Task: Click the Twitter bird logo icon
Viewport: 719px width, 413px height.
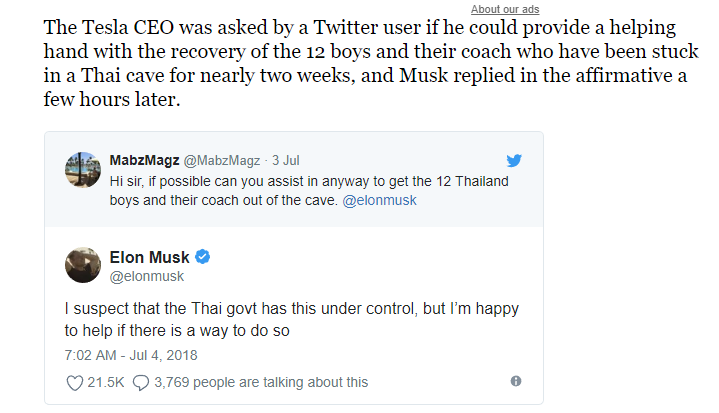Action: pyautogui.click(x=514, y=160)
